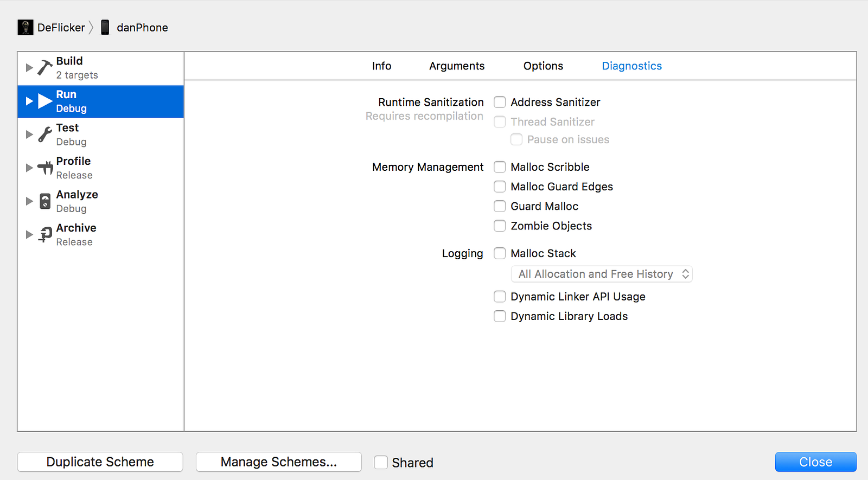Viewport: 868px width, 480px height.
Task: Expand the Build disclosure triangle
Action: (x=29, y=68)
